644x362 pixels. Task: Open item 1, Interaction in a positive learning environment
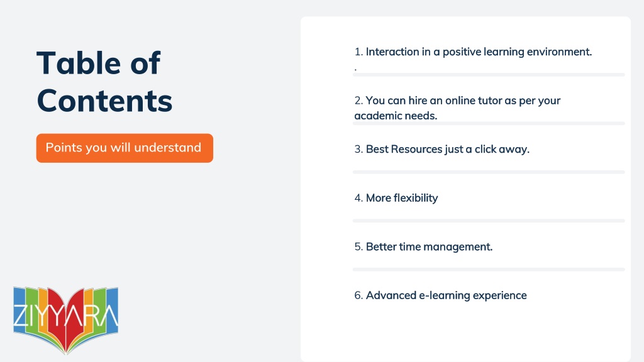tap(473, 52)
